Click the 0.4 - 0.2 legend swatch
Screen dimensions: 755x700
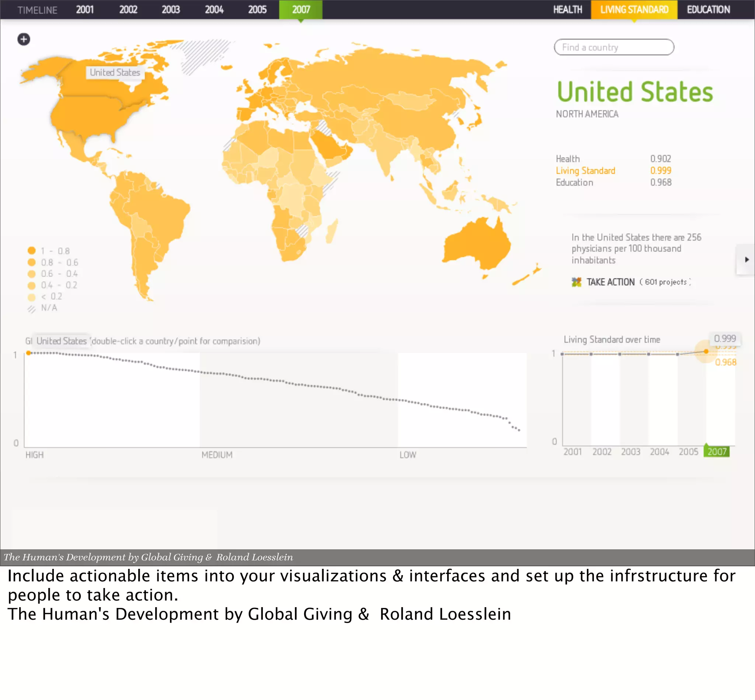coord(31,285)
